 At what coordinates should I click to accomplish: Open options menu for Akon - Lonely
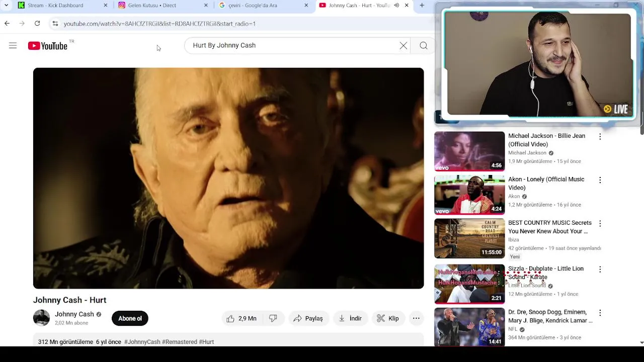coord(600,180)
